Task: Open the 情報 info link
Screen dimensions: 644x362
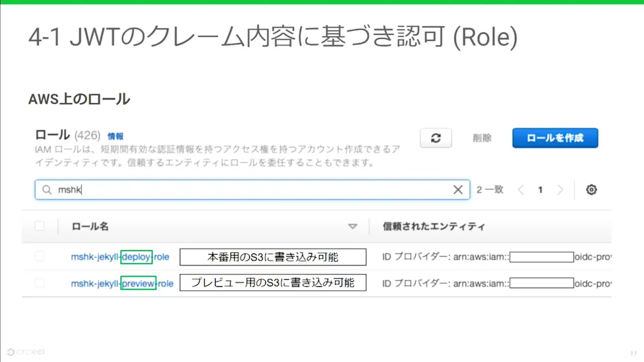Action: click(116, 136)
